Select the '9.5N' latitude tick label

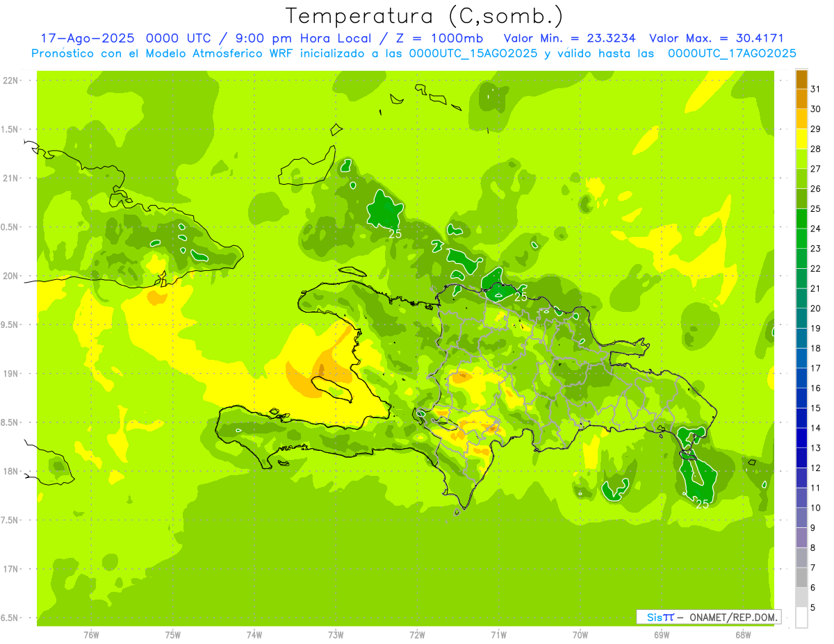point(10,324)
